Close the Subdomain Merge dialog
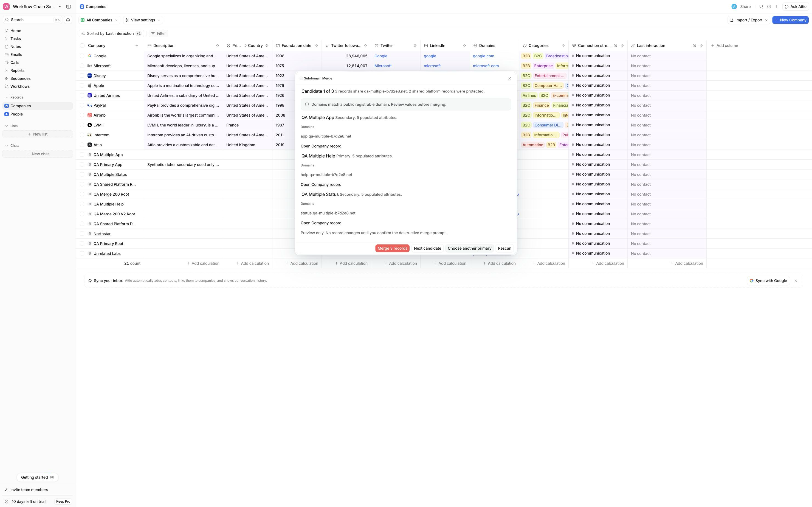 point(510,78)
